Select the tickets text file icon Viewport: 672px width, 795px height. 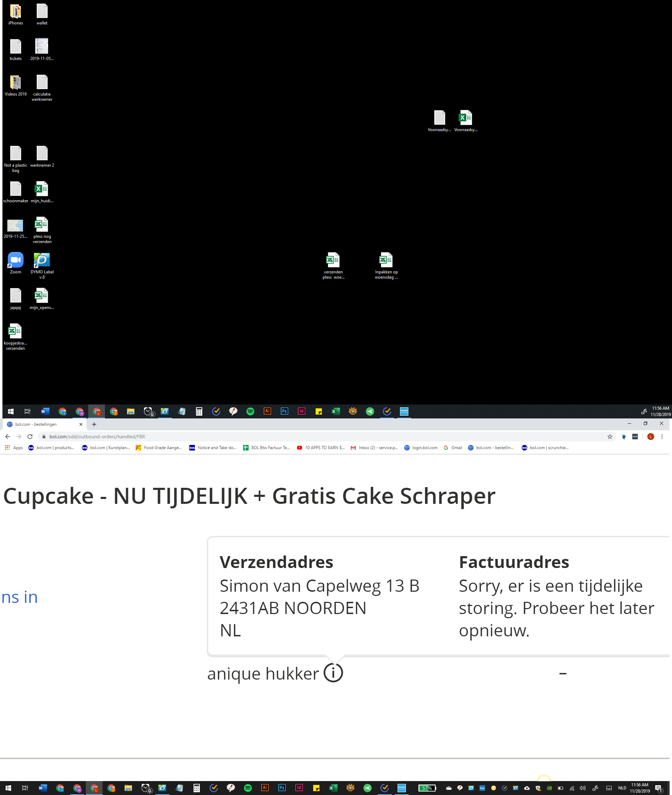click(x=16, y=50)
